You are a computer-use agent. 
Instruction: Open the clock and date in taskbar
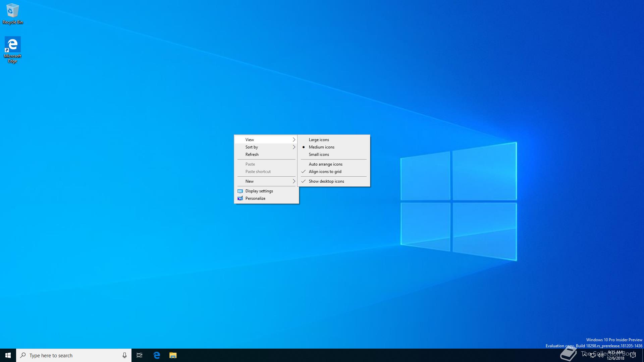point(615,355)
